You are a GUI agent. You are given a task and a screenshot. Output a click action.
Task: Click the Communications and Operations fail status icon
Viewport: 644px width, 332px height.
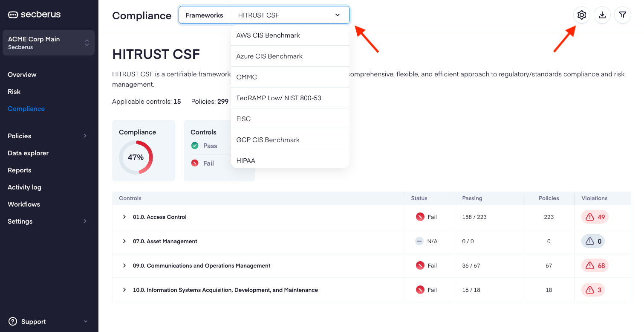(420, 265)
